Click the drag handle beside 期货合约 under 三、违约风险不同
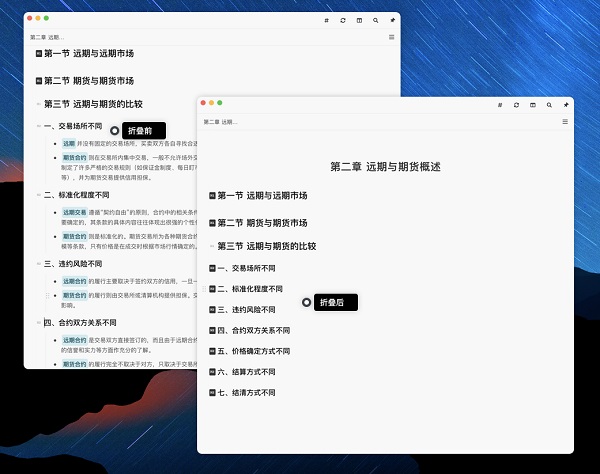Image resolution: width=600 pixels, height=474 pixels. pyautogui.click(x=47, y=295)
